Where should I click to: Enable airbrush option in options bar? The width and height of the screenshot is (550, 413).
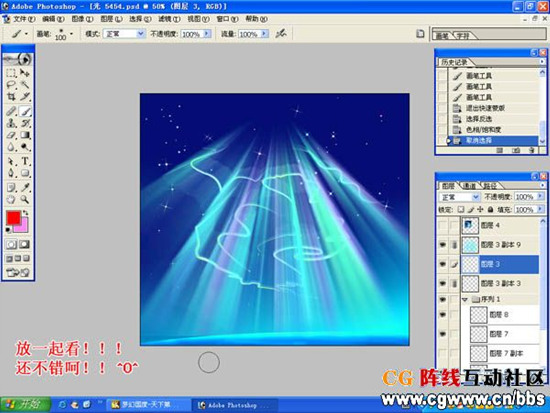click(281, 34)
